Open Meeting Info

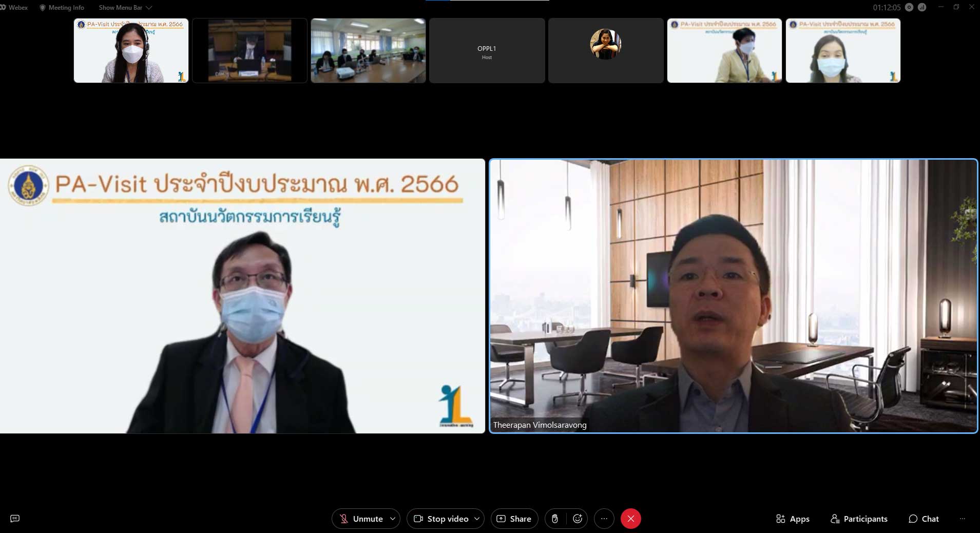point(62,8)
